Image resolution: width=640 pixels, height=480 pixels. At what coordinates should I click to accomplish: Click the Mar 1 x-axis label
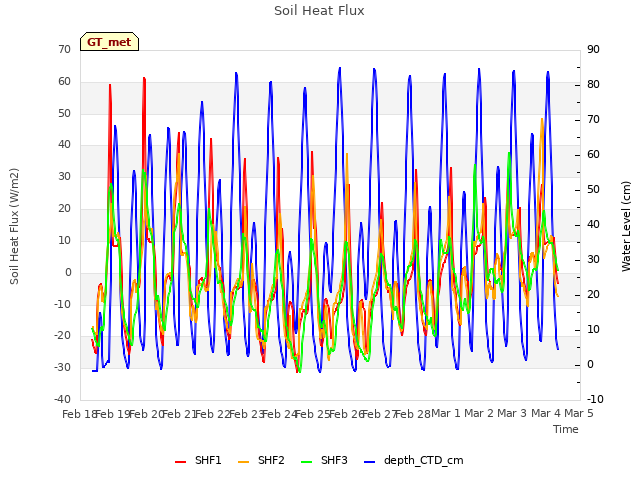click(446, 413)
